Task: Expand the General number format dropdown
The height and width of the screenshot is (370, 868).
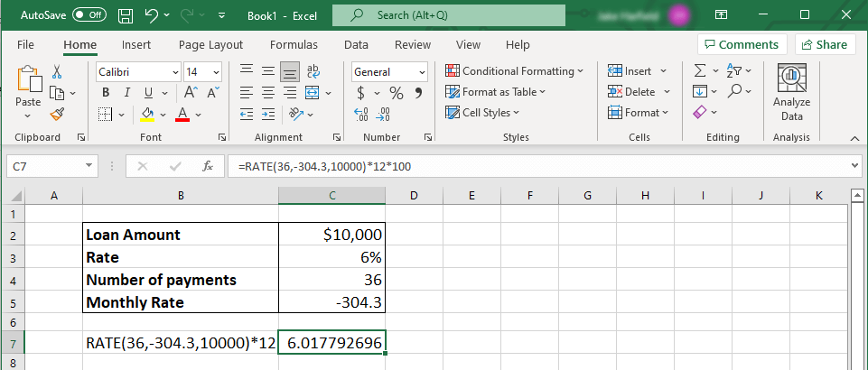Action: pos(422,71)
